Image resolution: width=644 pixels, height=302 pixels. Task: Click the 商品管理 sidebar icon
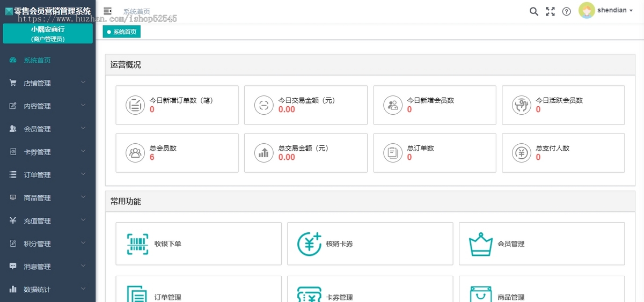(x=13, y=198)
